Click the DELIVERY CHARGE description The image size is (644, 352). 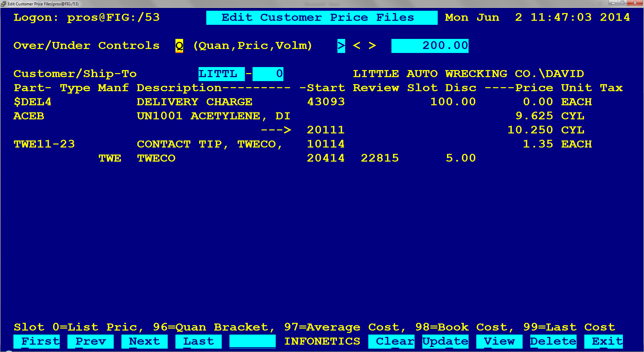pos(195,102)
